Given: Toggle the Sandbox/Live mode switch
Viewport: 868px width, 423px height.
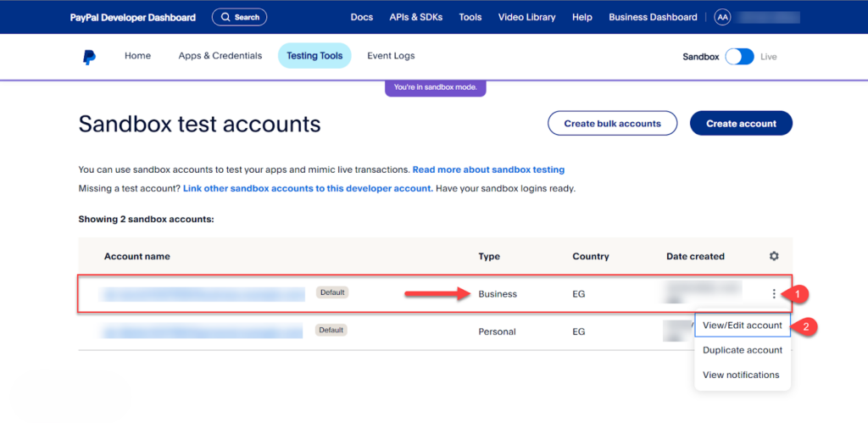Looking at the screenshot, I should click(x=739, y=57).
